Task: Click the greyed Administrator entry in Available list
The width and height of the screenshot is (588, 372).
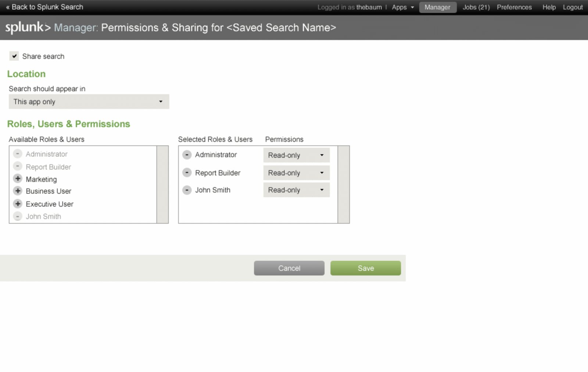Action: pyautogui.click(x=47, y=154)
